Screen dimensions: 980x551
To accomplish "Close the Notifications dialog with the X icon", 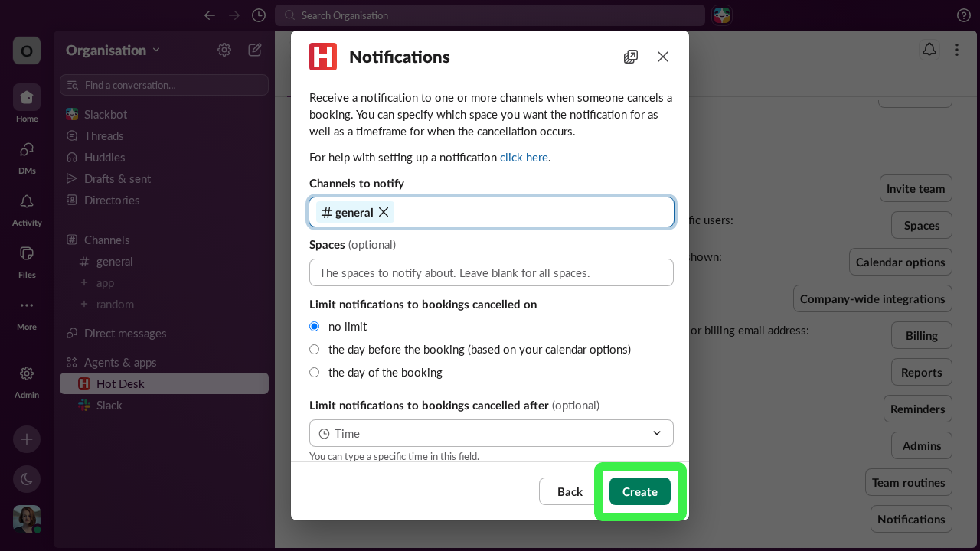I will pyautogui.click(x=663, y=57).
